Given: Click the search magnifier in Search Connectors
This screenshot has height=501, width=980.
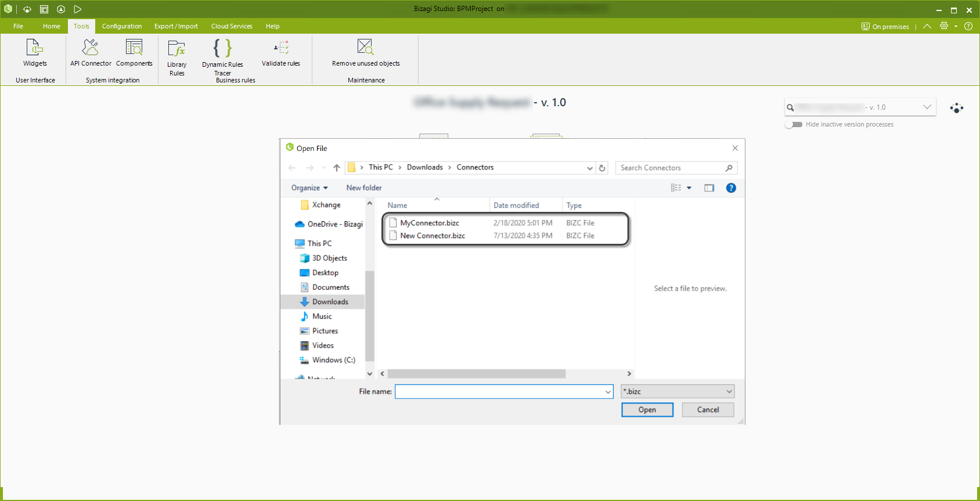Looking at the screenshot, I should click(729, 168).
